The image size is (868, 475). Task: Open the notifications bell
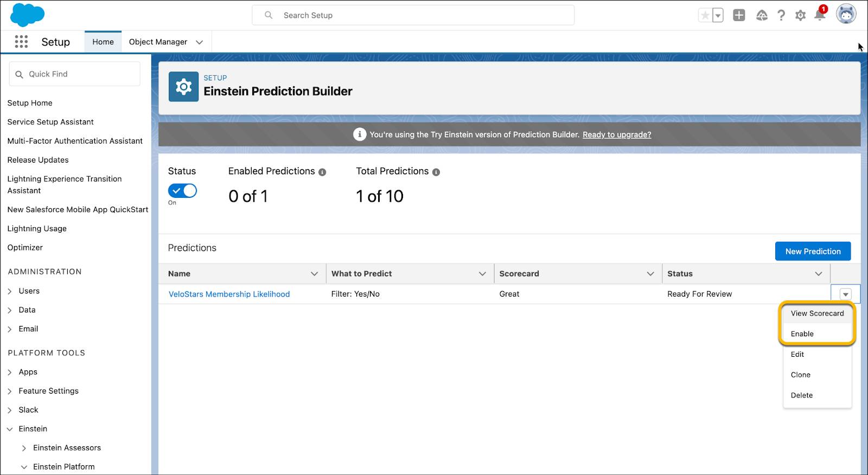820,14
